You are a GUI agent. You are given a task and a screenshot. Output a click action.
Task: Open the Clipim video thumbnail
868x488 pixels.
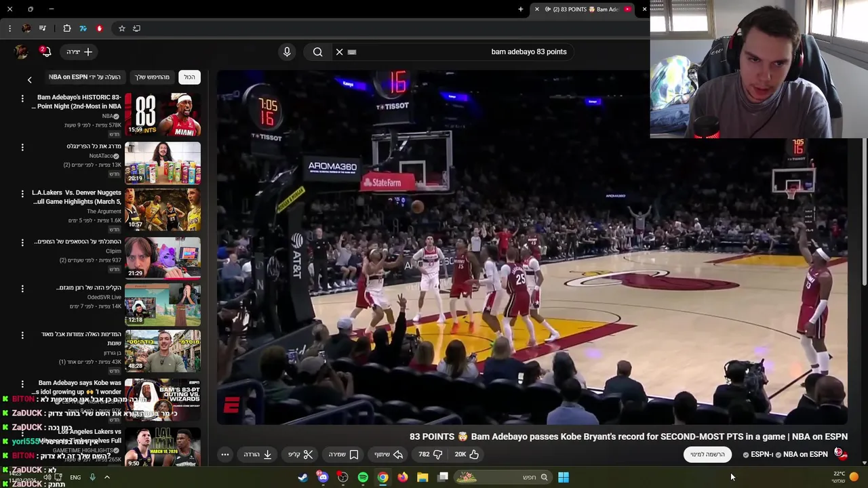[163, 258]
